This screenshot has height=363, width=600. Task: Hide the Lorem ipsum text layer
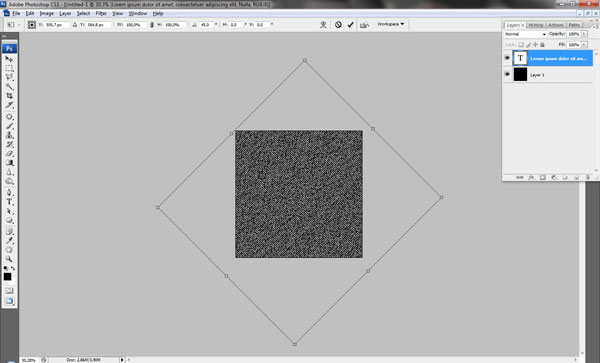507,58
